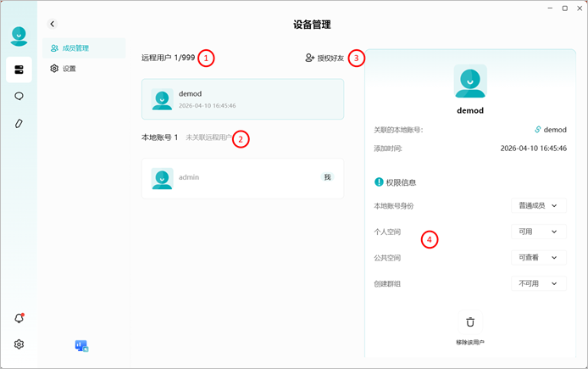Open the device storage sidebar icon

[19, 70]
